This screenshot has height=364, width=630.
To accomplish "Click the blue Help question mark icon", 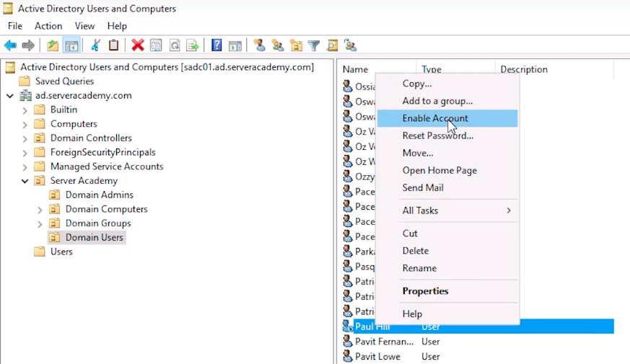I will (x=216, y=45).
